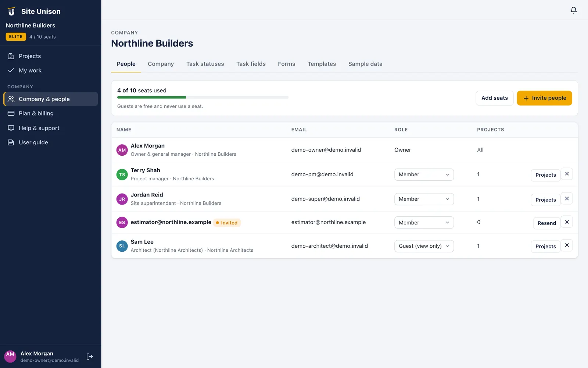The image size is (588, 368).
Task: Click the AM avatar in Alex Morgan's table row
Action: pos(122,150)
